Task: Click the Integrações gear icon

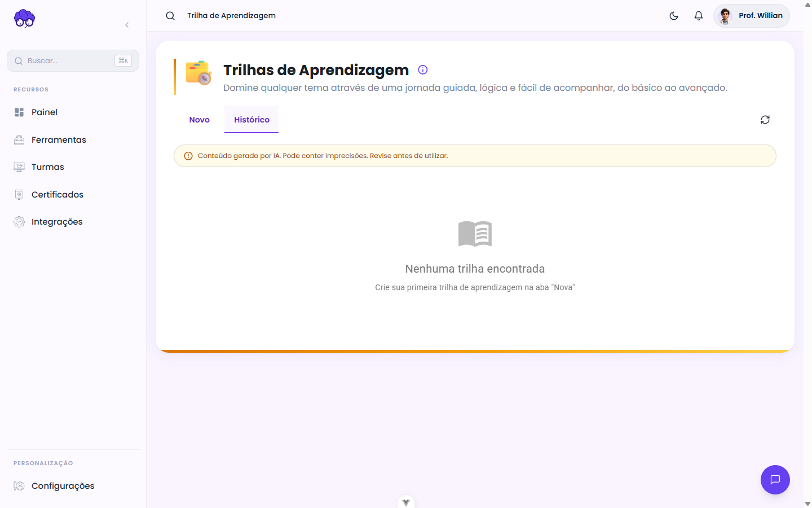Action: [19, 222]
